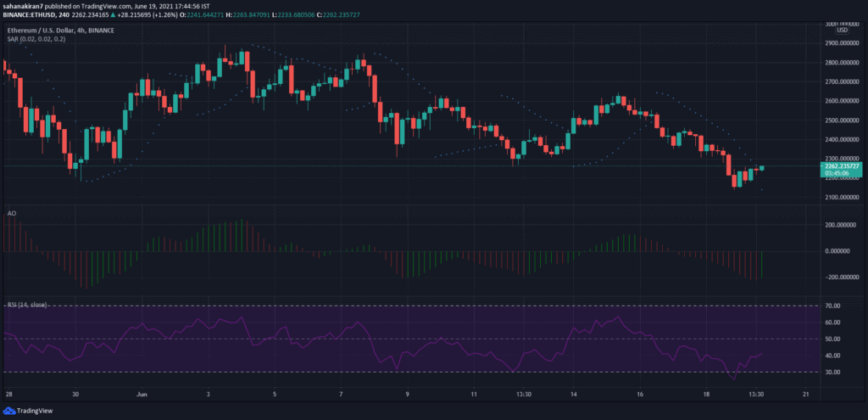Click the RSI (14, close) indicator legend
The width and height of the screenshot is (868, 420).
(x=26, y=305)
